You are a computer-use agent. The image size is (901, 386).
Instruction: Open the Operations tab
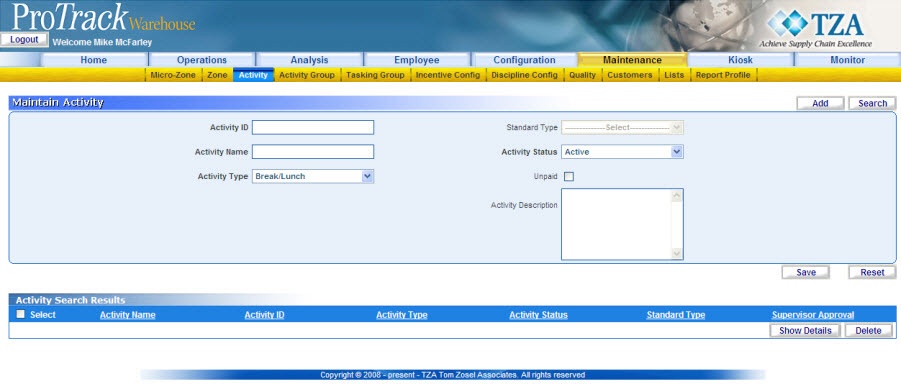pyautogui.click(x=202, y=60)
